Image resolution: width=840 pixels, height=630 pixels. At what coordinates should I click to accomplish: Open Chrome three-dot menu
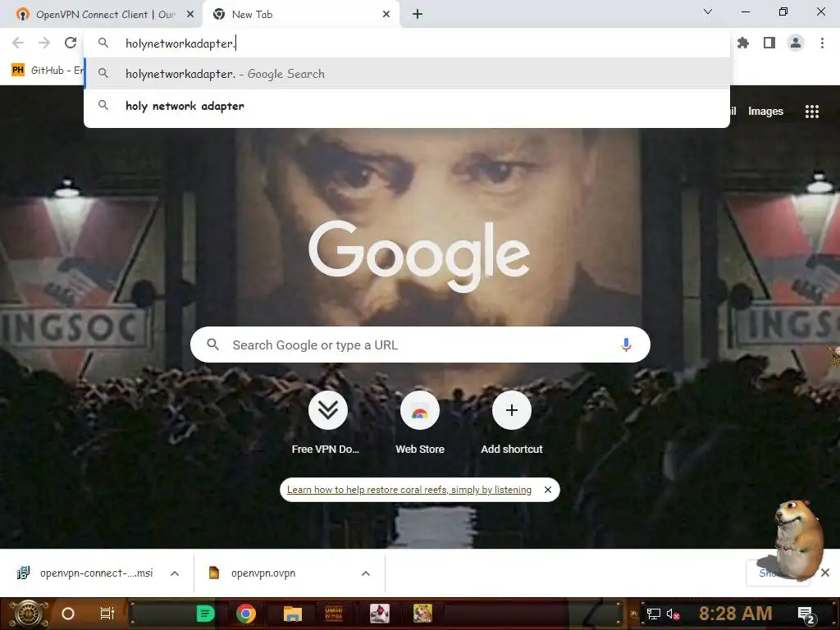(822, 43)
